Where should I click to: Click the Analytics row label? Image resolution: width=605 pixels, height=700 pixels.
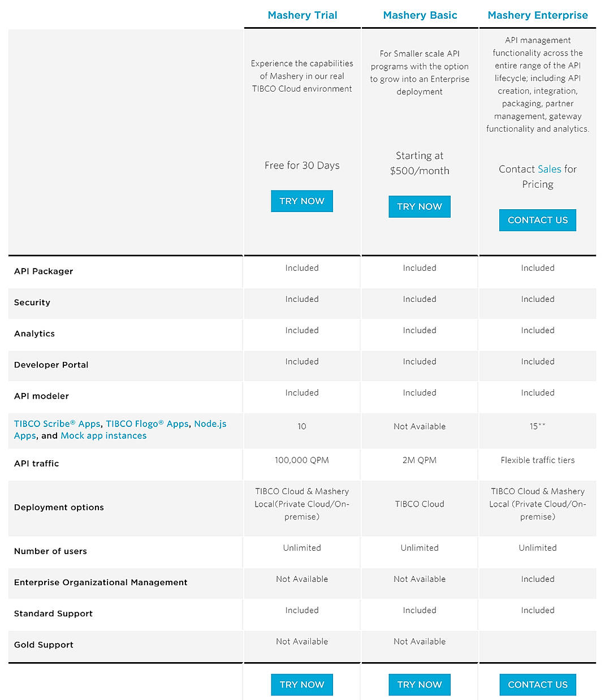click(x=34, y=334)
